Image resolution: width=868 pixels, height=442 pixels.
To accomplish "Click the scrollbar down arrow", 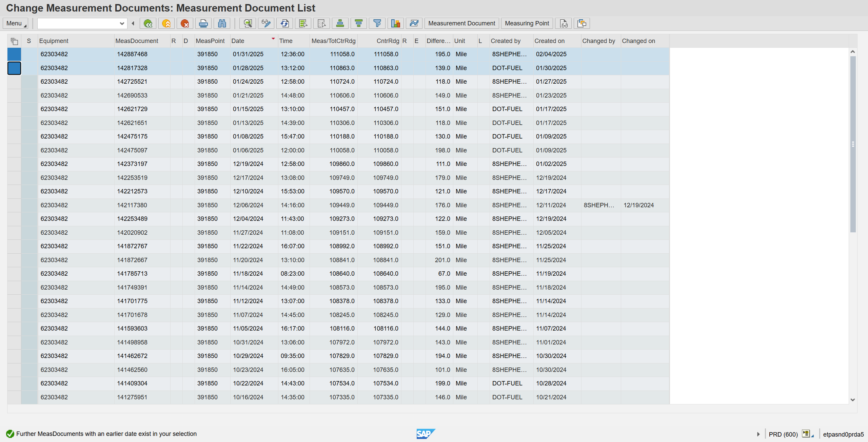I will (x=853, y=400).
